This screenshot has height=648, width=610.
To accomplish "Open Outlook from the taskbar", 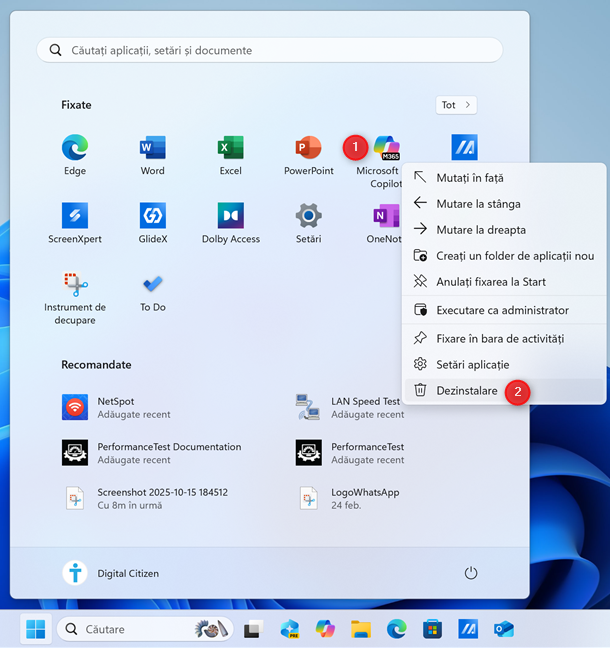I will (504, 629).
